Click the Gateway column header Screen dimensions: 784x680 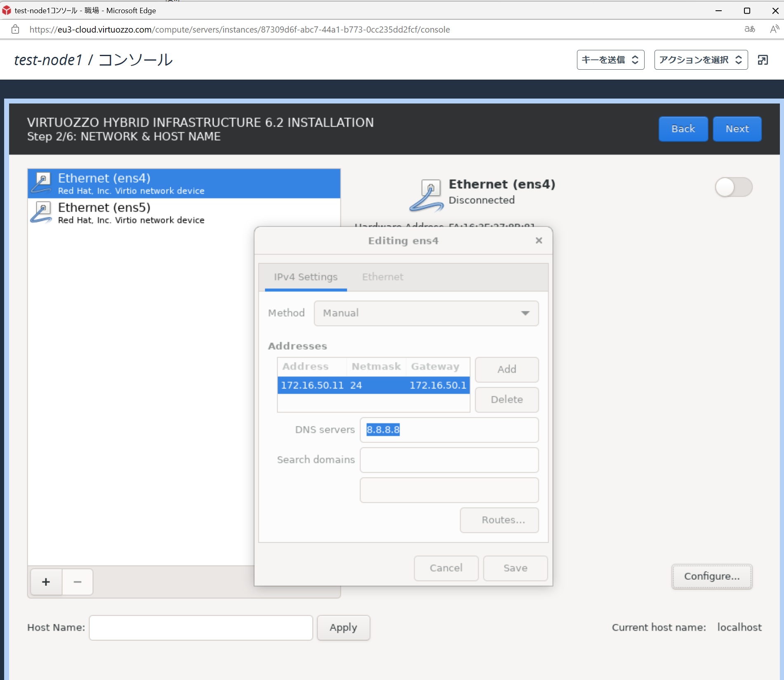pyautogui.click(x=438, y=367)
